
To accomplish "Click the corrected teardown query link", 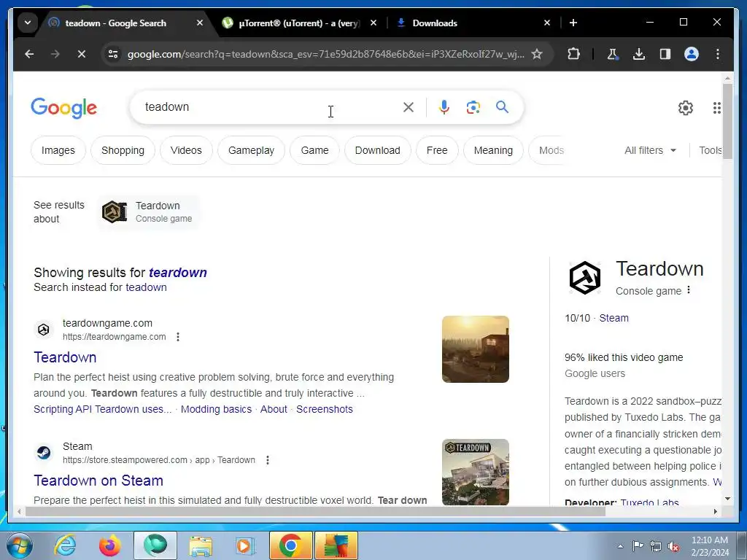I will tap(178, 273).
